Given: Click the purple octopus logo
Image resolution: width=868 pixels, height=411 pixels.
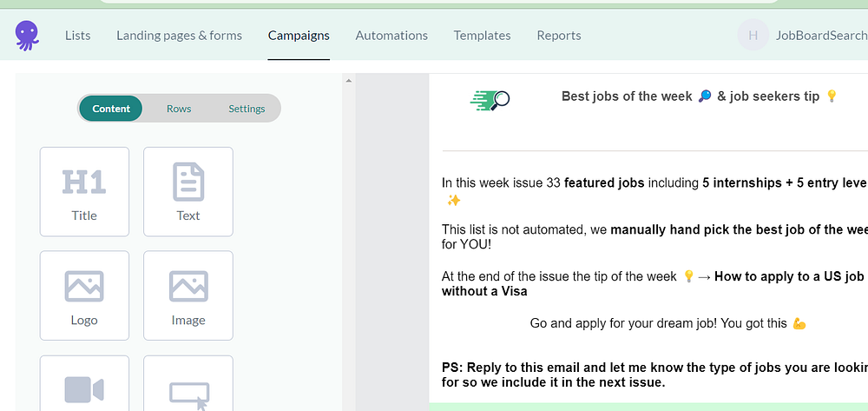Looking at the screenshot, I should pos(27,36).
